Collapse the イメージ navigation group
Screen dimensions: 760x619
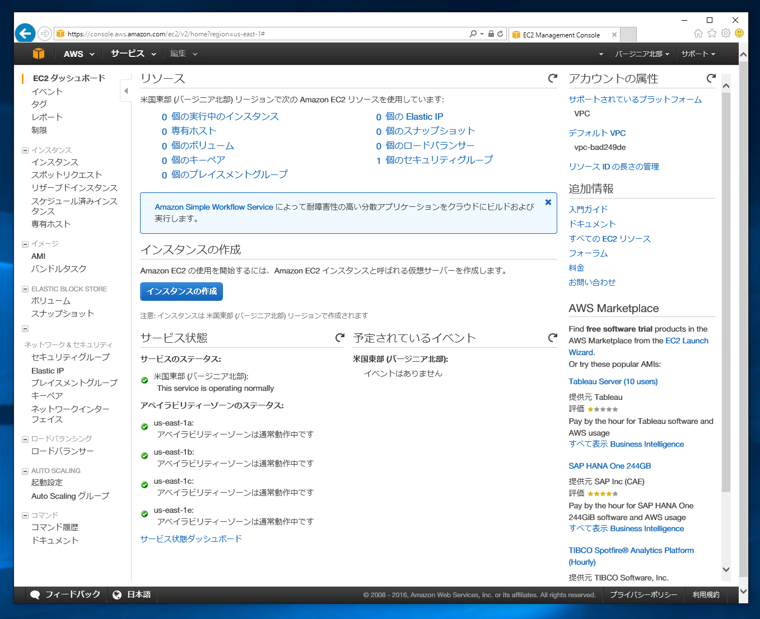[x=25, y=244]
